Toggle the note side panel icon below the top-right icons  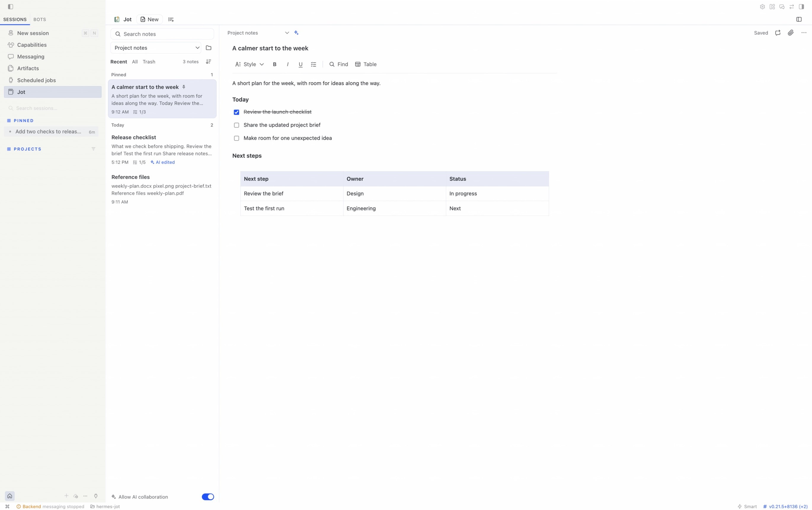pos(799,19)
